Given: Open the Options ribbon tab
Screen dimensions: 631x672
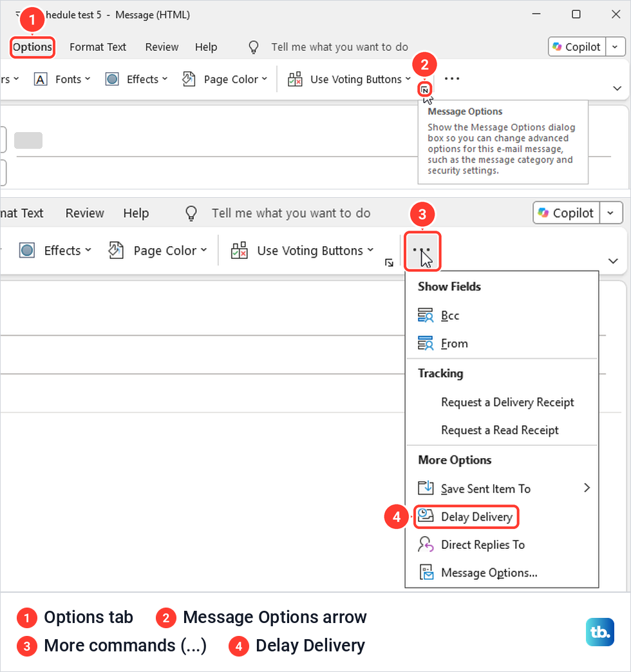Looking at the screenshot, I should click(33, 47).
